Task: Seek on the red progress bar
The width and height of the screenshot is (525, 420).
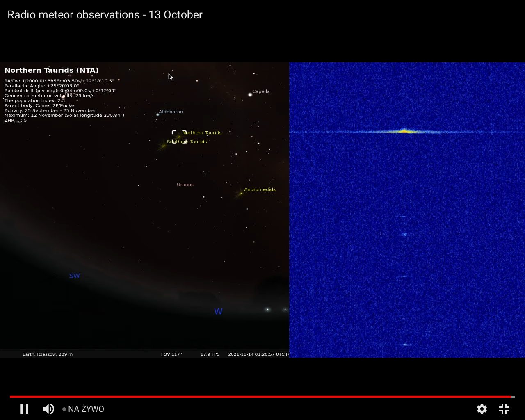Action: pos(262,397)
